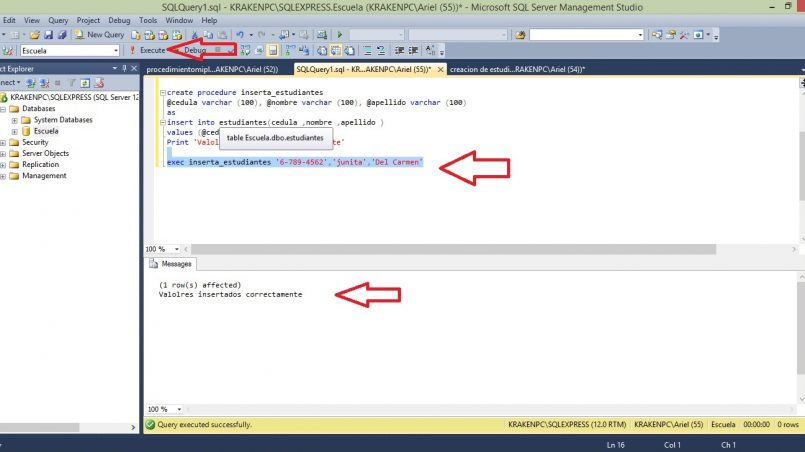The image size is (805, 452).
Task: Open the Help menu
Action: [x=209, y=21]
